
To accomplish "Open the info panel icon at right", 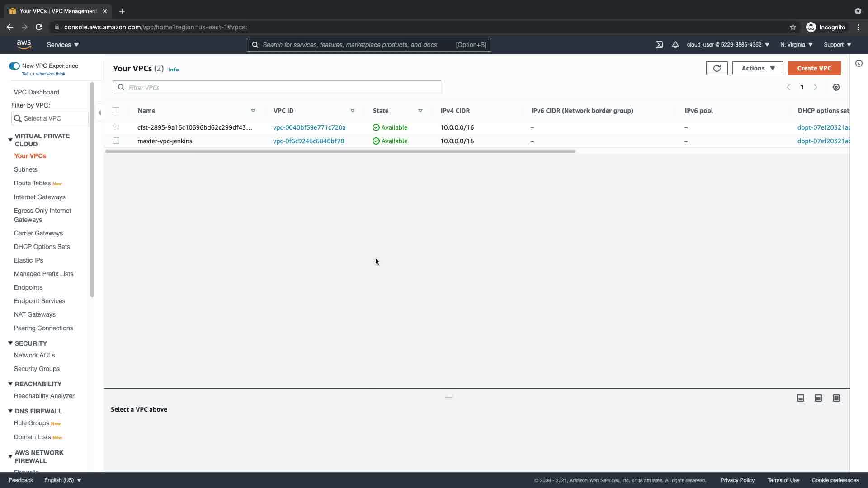I will [859, 64].
